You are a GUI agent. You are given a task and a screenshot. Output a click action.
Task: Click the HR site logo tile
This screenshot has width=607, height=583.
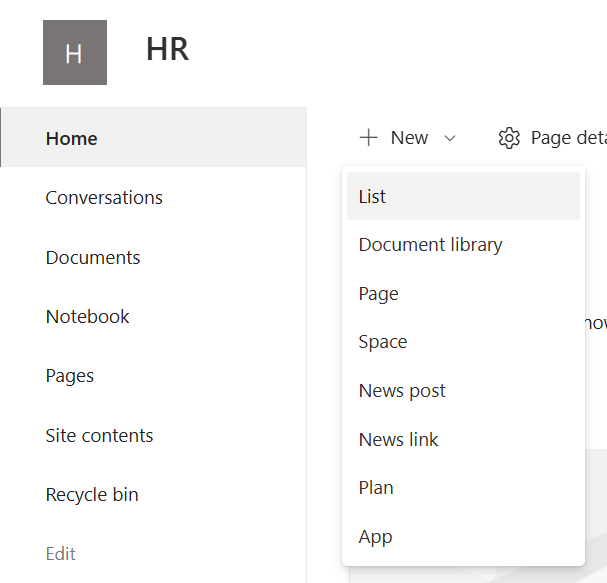(x=74, y=52)
